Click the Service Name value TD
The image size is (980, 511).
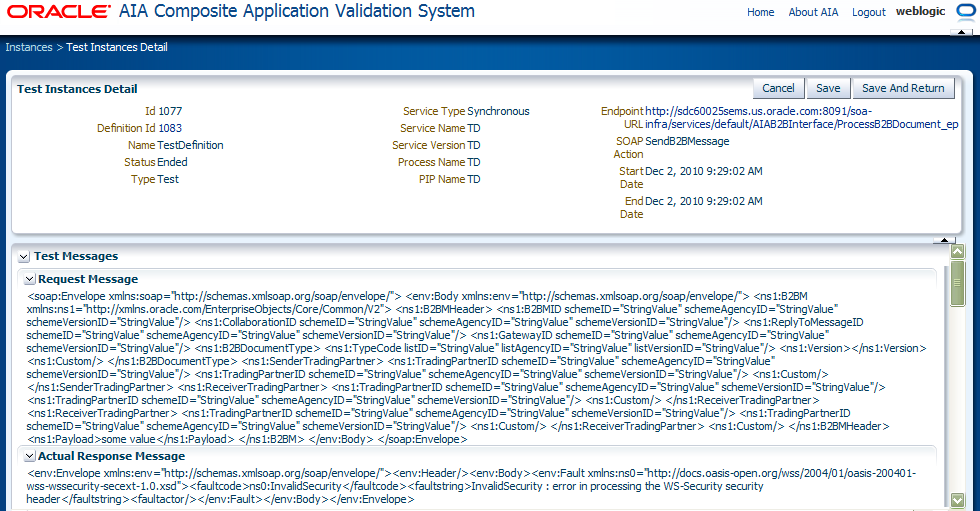473,128
